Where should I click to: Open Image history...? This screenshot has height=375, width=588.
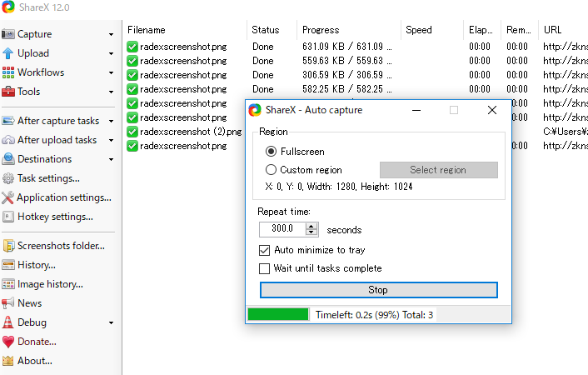pos(50,284)
